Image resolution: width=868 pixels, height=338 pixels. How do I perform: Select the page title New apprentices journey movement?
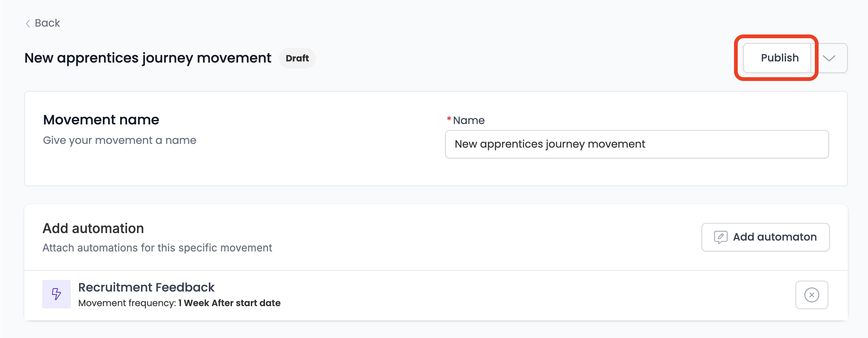(148, 58)
